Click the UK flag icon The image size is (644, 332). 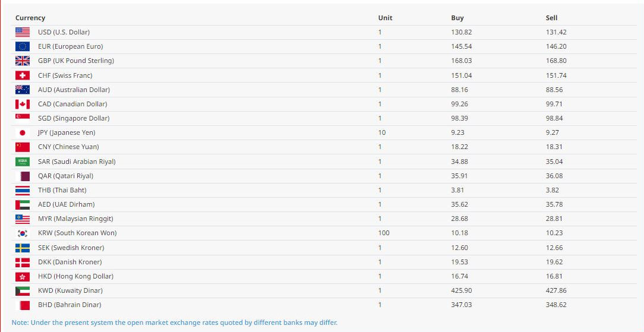coord(23,61)
